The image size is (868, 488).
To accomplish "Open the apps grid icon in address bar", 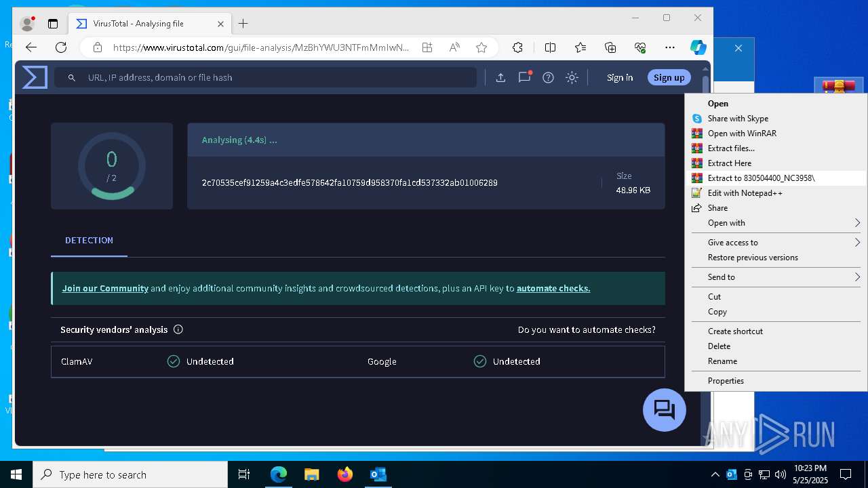I will (427, 47).
